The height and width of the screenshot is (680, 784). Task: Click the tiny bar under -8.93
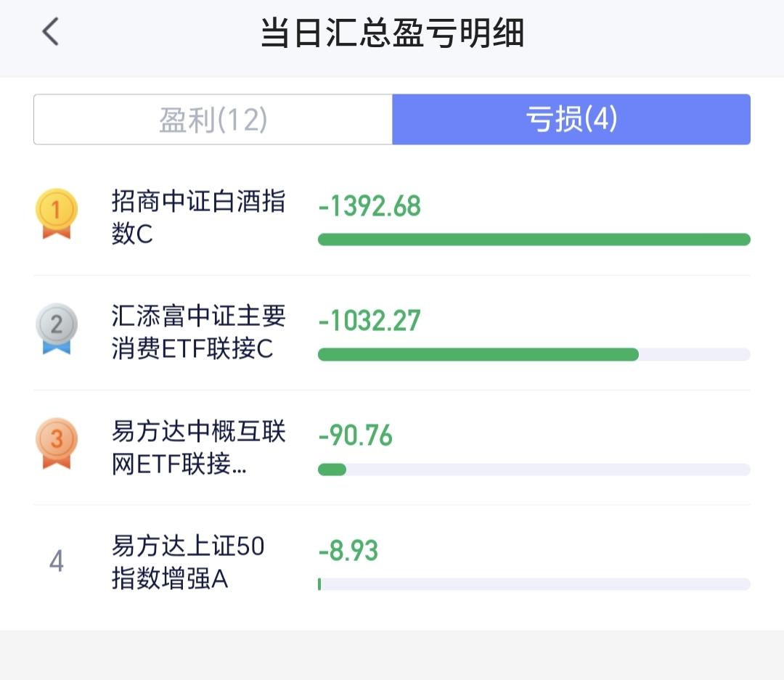pos(319,584)
